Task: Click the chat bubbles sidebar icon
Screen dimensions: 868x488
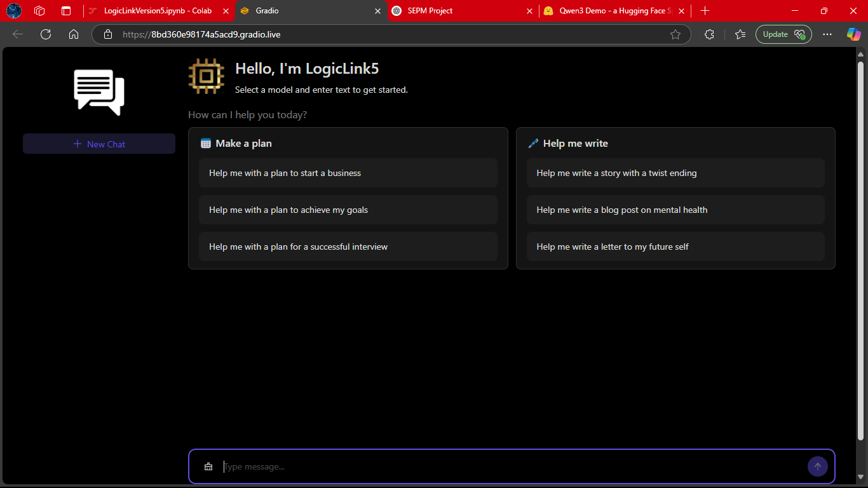Action: tap(99, 92)
